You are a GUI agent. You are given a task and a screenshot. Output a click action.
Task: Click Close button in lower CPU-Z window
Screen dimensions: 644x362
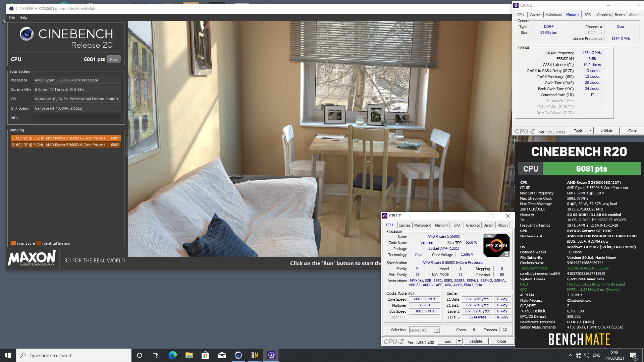click(501, 342)
